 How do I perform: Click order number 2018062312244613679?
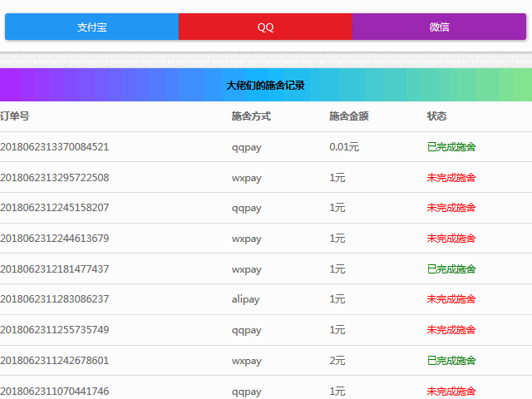coord(55,239)
